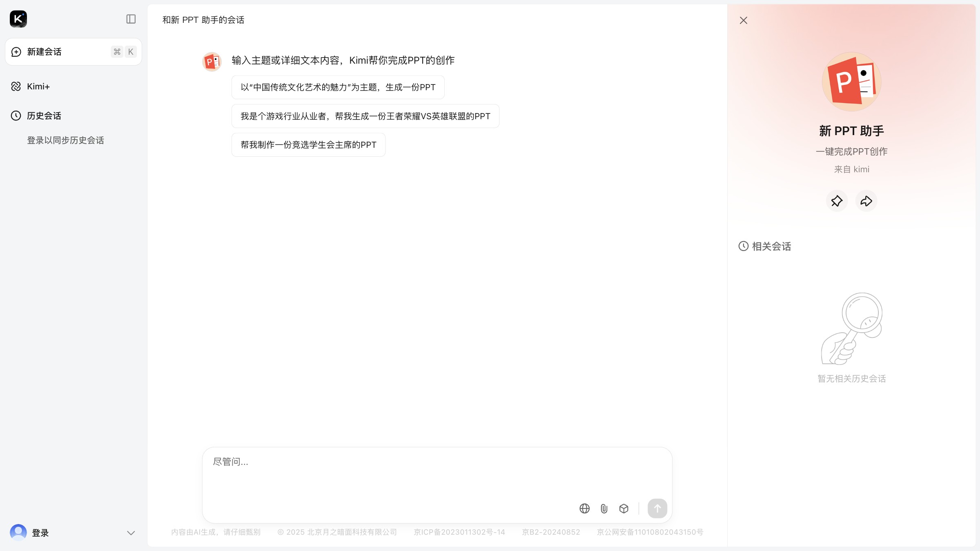Pin the 新 PPT 助手 assistant
Viewport: 980px width, 551px height.
coord(837,201)
